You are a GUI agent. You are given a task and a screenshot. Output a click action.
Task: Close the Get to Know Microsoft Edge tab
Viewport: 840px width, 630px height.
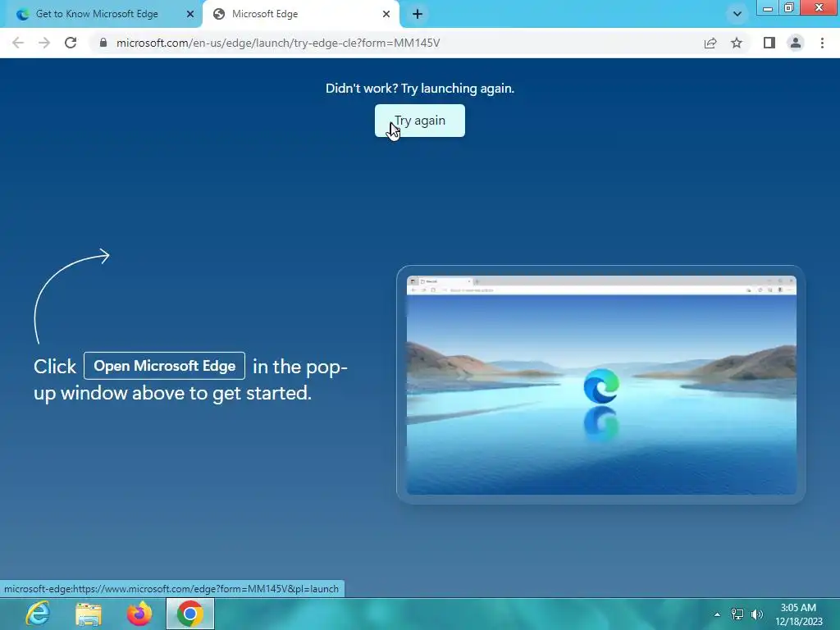pyautogui.click(x=190, y=14)
